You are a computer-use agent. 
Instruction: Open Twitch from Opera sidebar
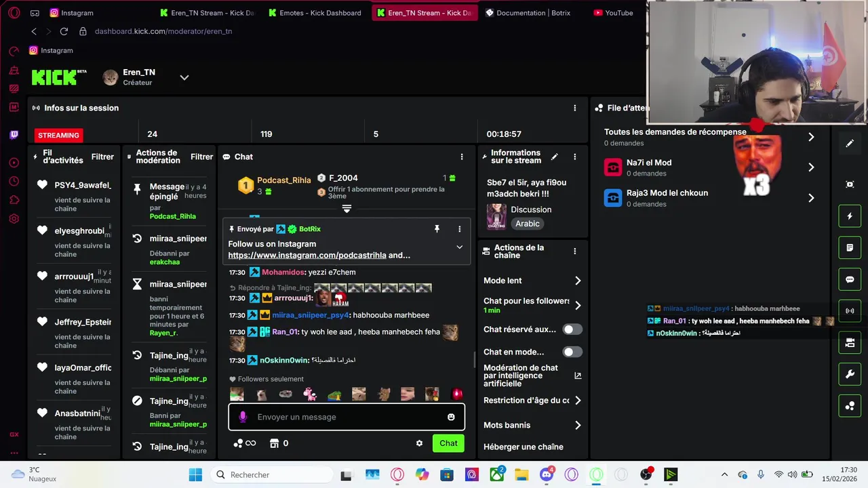tap(14, 135)
